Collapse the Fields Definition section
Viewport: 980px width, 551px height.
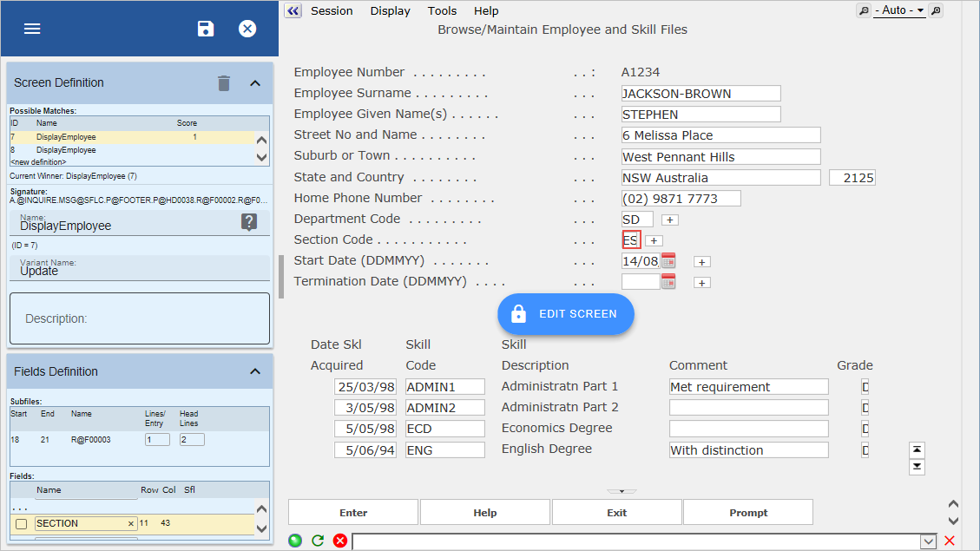coord(255,371)
